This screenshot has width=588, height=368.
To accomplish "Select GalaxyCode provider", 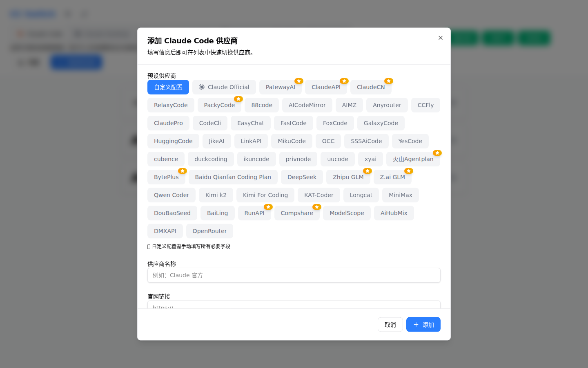I will click(381, 123).
